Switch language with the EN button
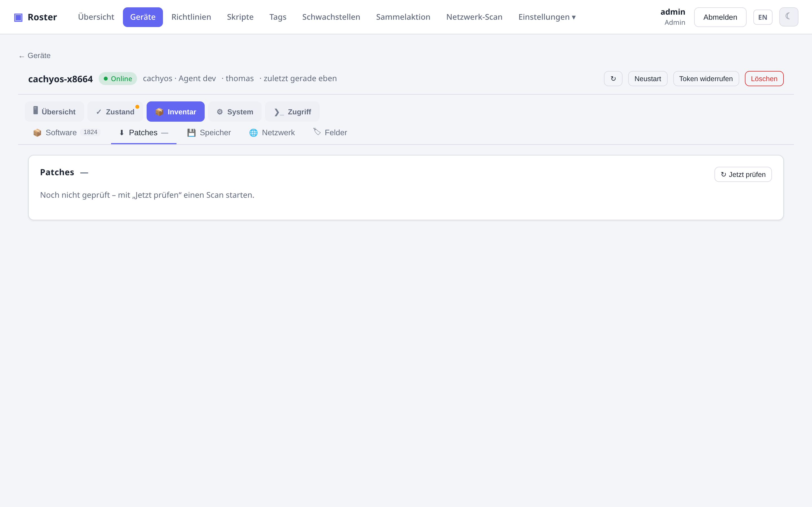The width and height of the screenshot is (812, 507). [x=763, y=17]
